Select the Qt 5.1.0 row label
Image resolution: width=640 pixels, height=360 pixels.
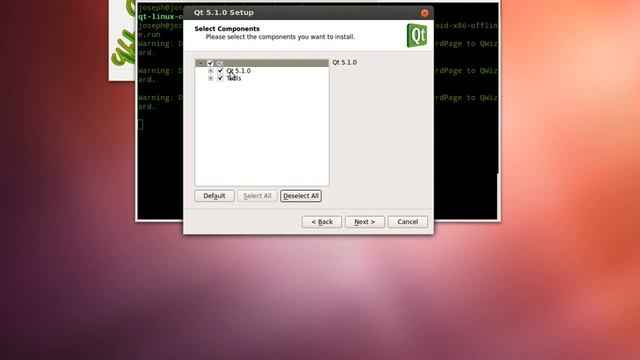pyautogui.click(x=238, y=71)
